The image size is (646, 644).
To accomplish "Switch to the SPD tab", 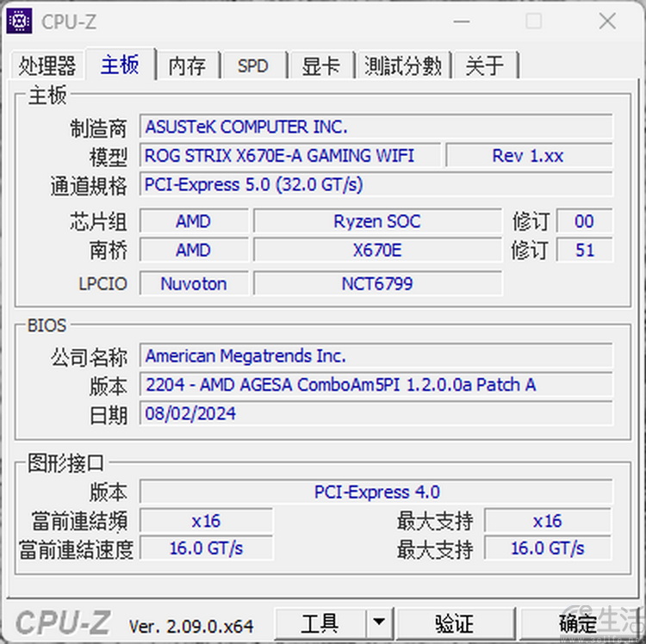I will coord(253,66).
